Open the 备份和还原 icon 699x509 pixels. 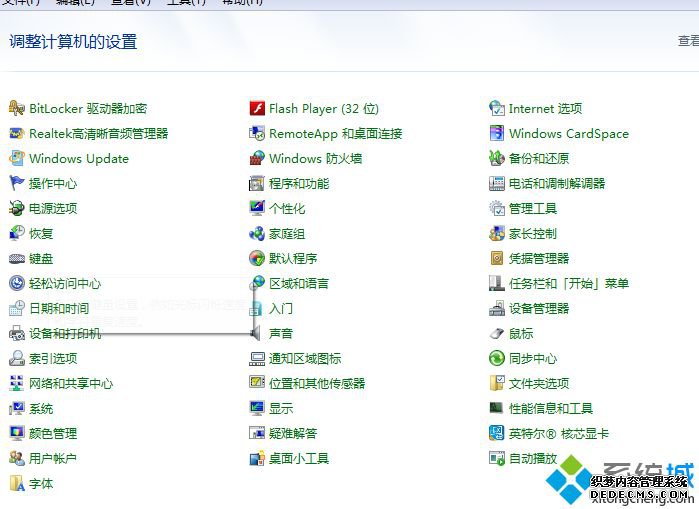497,158
